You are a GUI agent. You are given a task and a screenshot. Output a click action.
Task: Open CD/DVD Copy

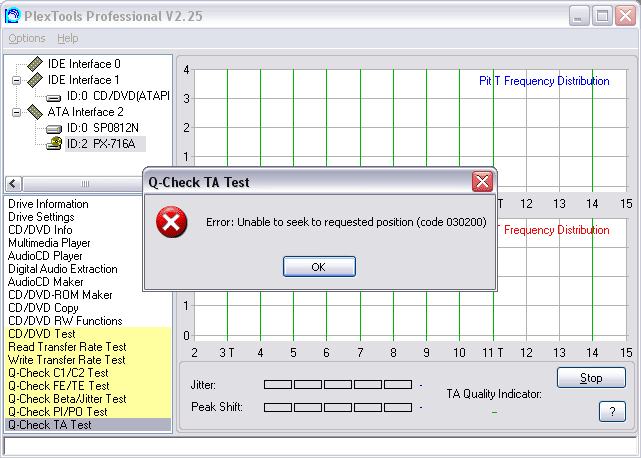(43, 308)
